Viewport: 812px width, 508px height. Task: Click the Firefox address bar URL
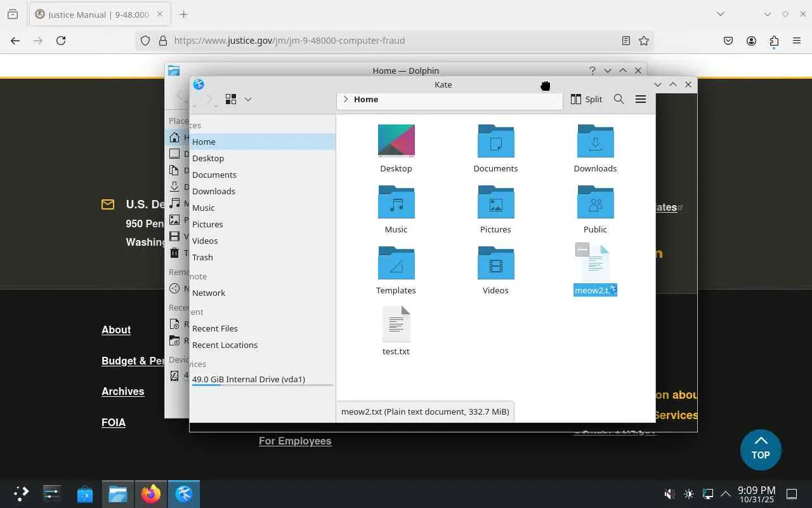tap(289, 41)
